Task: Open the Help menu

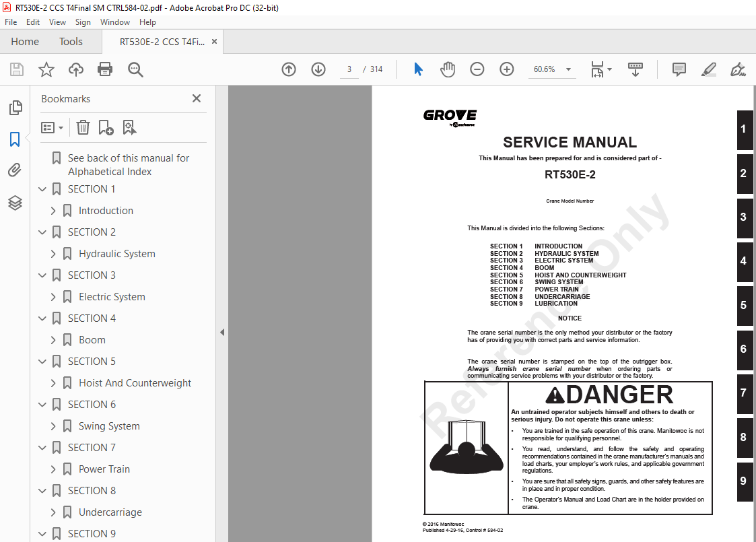Action: [x=147, y=22]
